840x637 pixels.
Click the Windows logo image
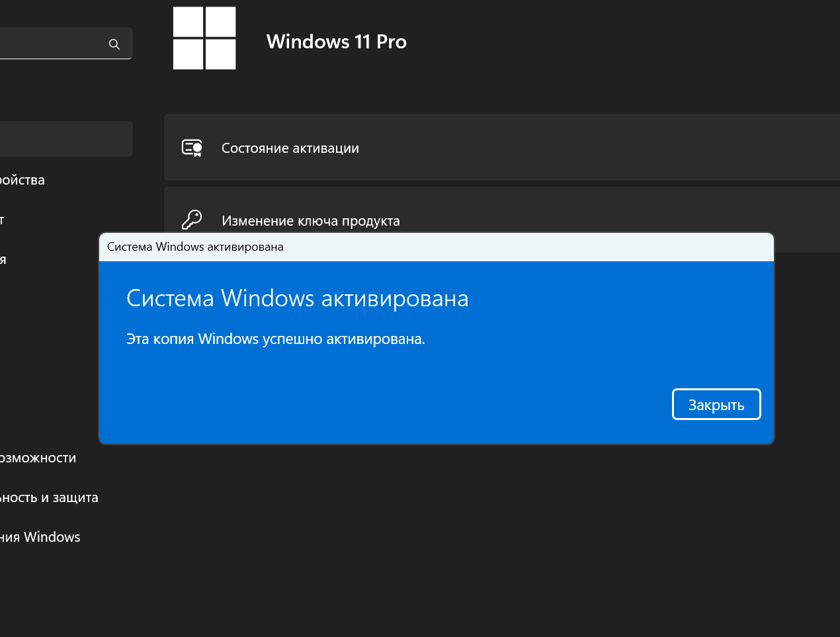click(x=204, y=38)
